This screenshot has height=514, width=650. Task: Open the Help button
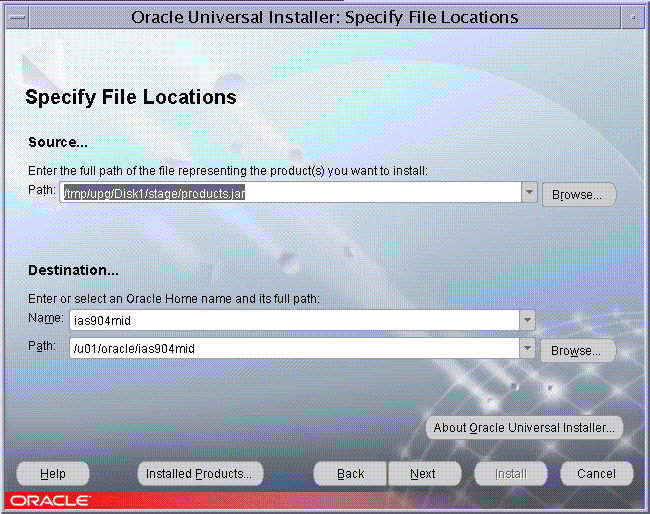point(53,473)
